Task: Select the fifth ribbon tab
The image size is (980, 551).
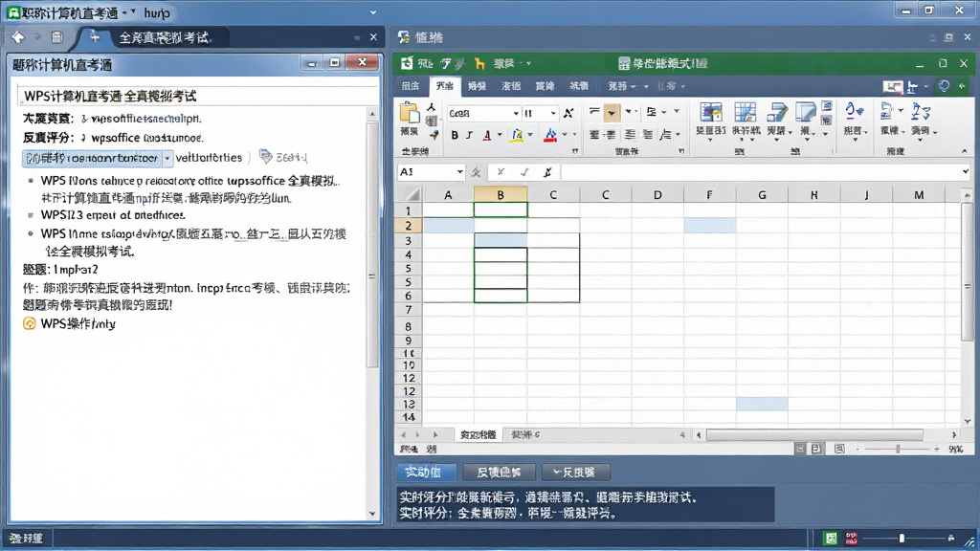Action: tap(545, 86)
